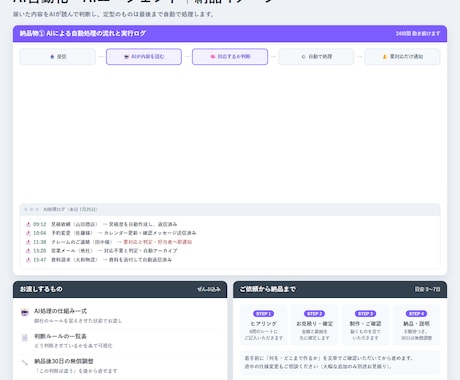This screenshot has height=380, width=460.
Task: Click the warning icon in 要対応だけ通知 step
Action: (385, 57)
